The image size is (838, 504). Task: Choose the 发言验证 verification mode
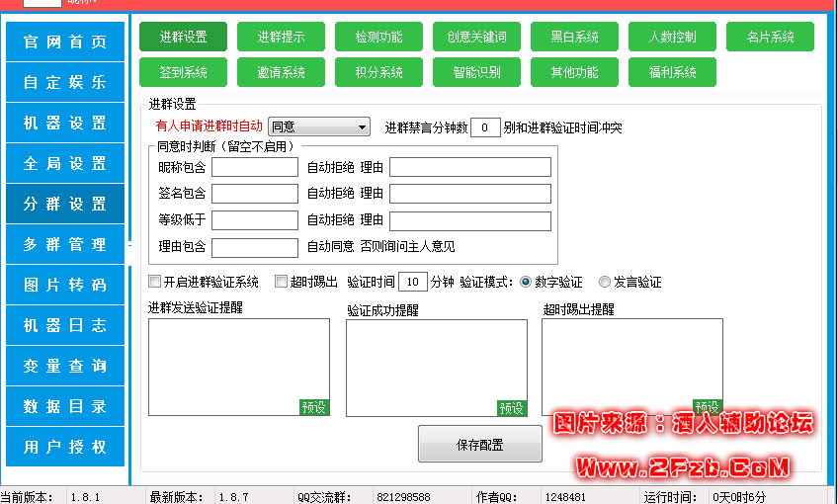[x=605, y=282]
